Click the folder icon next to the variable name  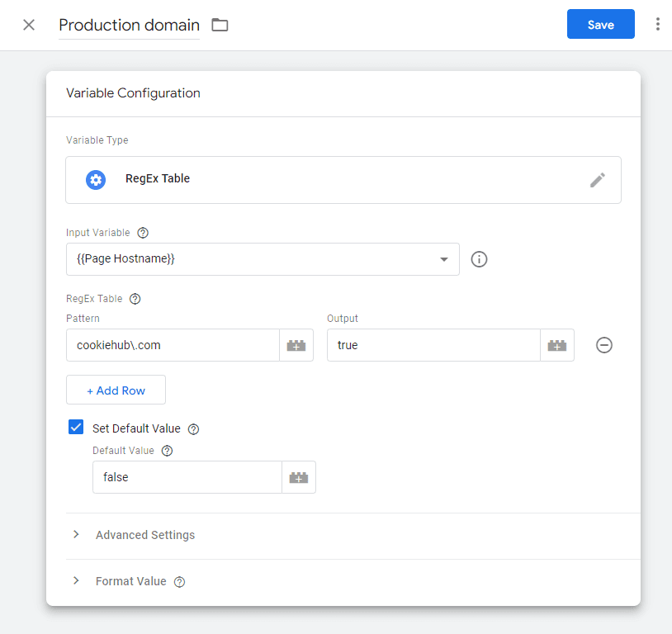point(220,25)
